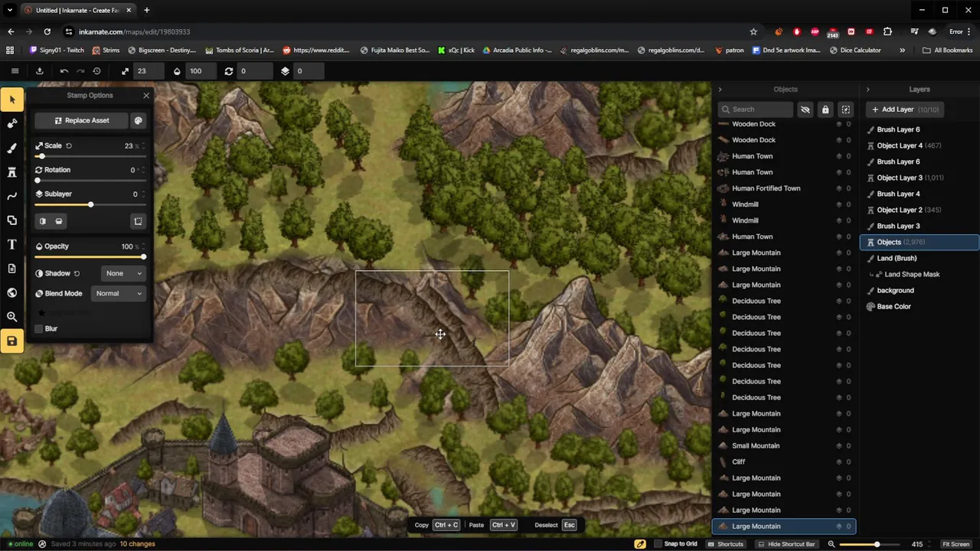Collapse the Objects panel chevron

(720, 90)
